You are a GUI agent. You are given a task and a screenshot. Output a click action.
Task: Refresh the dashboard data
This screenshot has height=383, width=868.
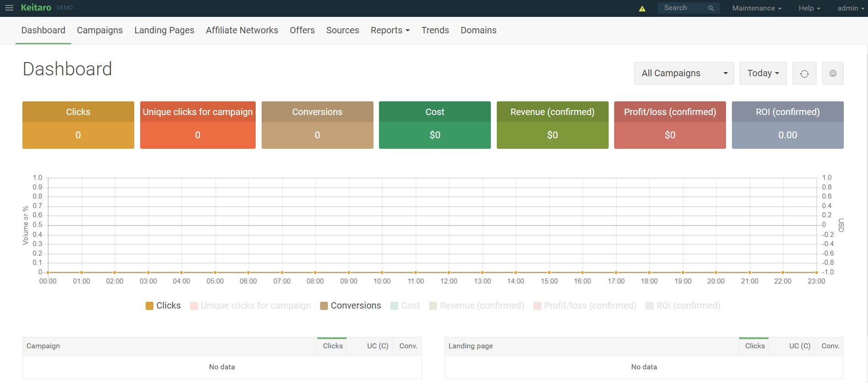point(804,73)
